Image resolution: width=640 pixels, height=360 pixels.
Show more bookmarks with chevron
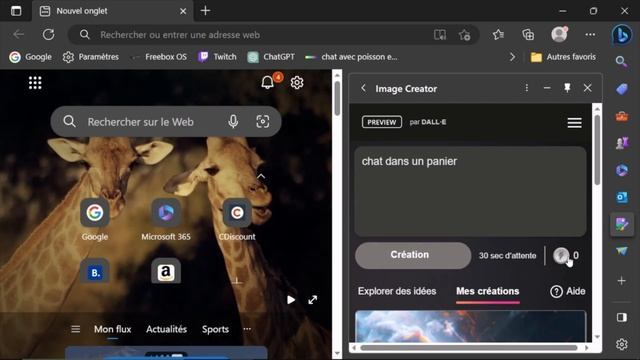coord(512,57)
